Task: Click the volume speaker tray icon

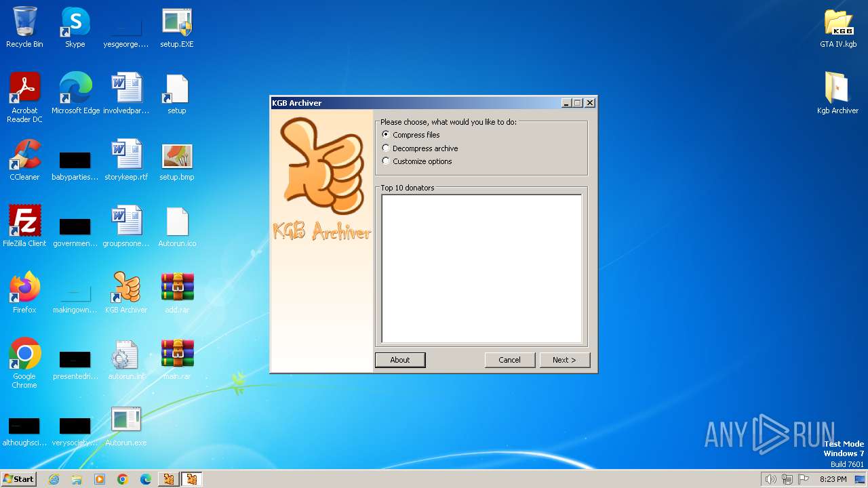Action: pos(770,479)
